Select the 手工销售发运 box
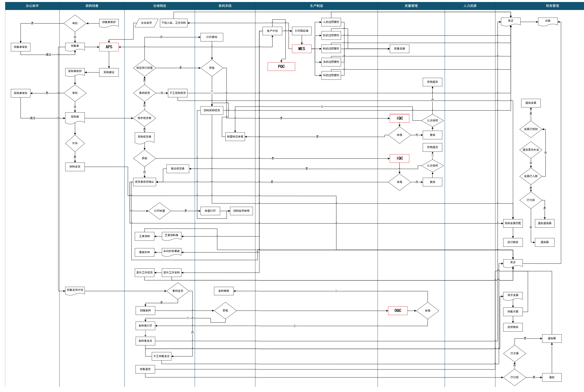Viewport: 584px width, 392px height. [161, 356]
